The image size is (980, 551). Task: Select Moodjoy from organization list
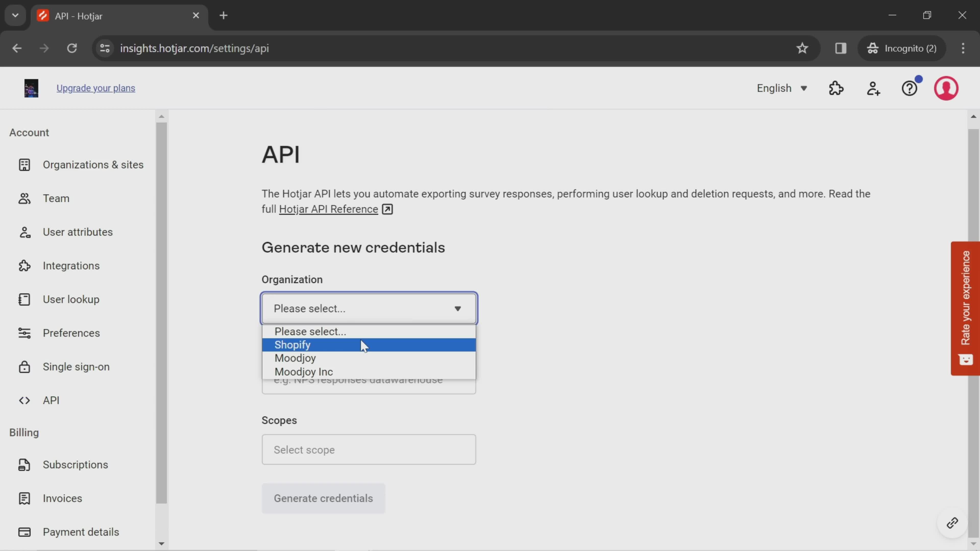pyautogui.click(x=295, y=357)
